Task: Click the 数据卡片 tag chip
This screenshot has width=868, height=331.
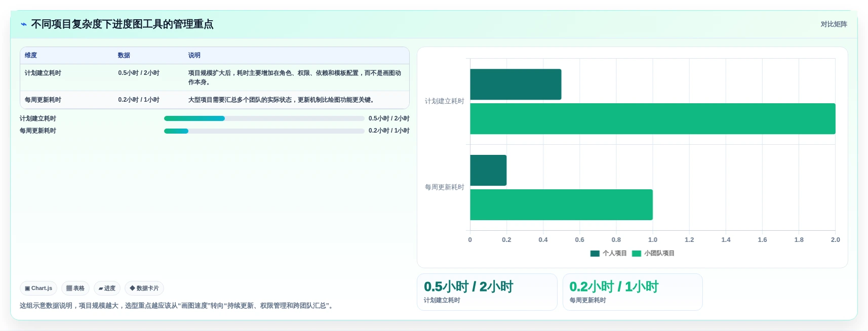Action: pyautogui.click(x=144, y=288)
